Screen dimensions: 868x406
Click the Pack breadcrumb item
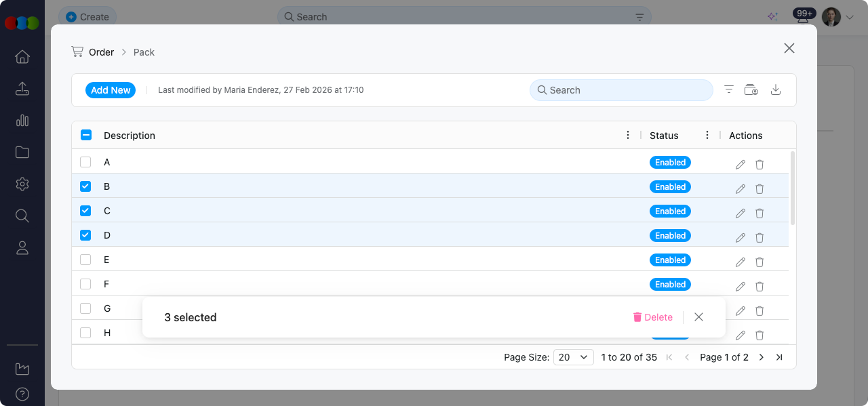144,52
